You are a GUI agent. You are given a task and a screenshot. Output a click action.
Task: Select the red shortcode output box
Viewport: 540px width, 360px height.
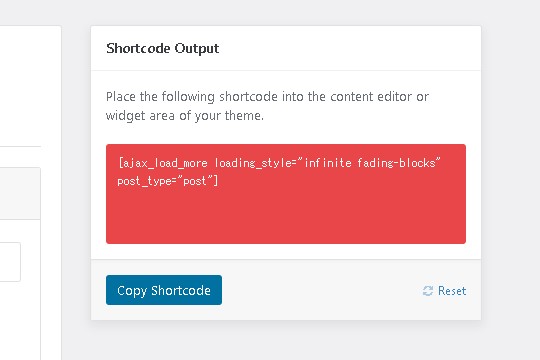click(286, 194)
